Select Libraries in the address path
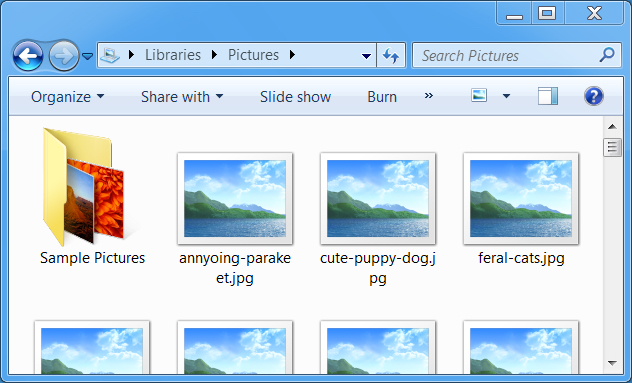The width and height of the screenshot is (632, 383). click(x=173, y=55)
